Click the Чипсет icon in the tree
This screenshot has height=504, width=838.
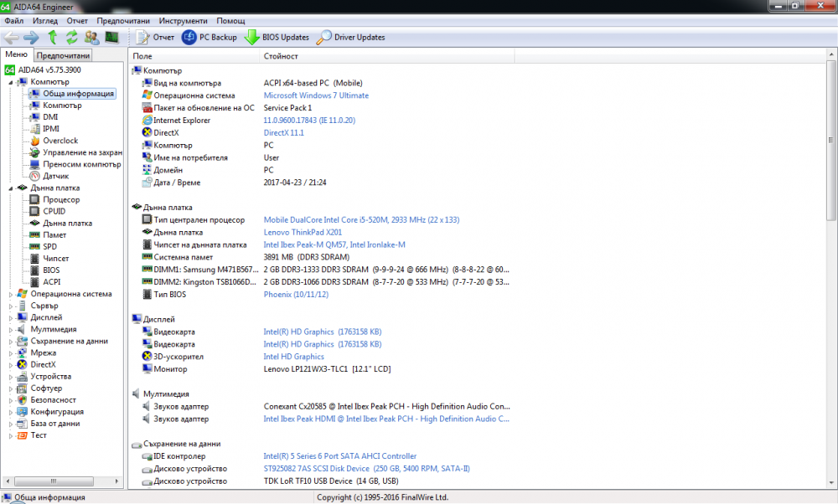point(34,258)
